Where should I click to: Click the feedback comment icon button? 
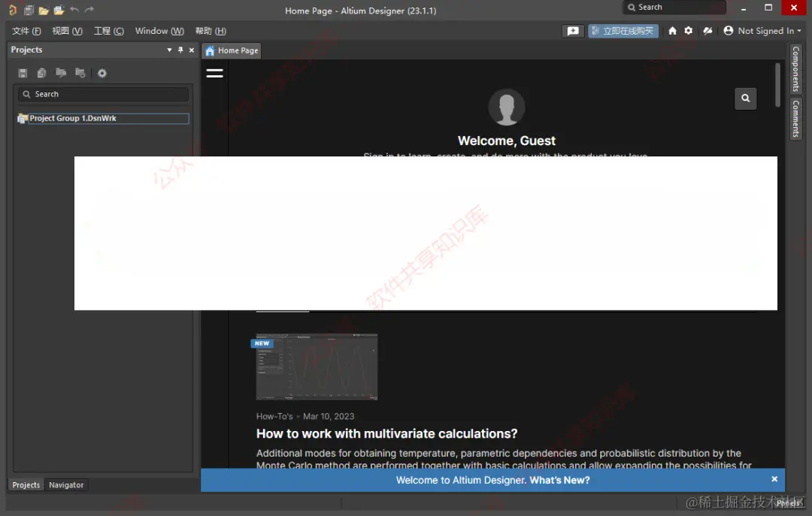point(573,31)
